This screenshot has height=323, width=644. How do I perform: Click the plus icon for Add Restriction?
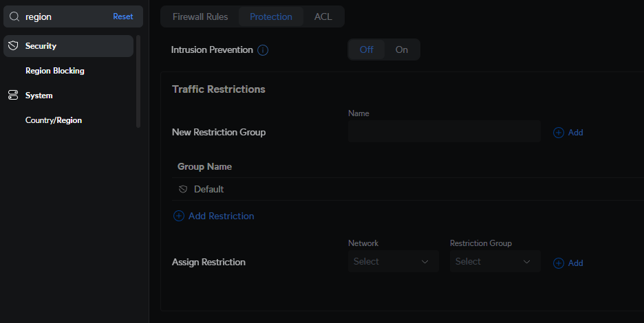[179, 216]
